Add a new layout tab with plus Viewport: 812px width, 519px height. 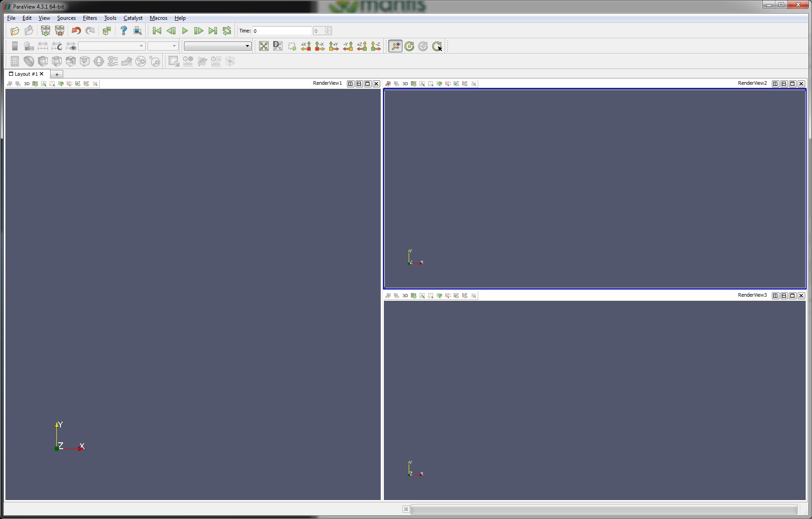57,74
